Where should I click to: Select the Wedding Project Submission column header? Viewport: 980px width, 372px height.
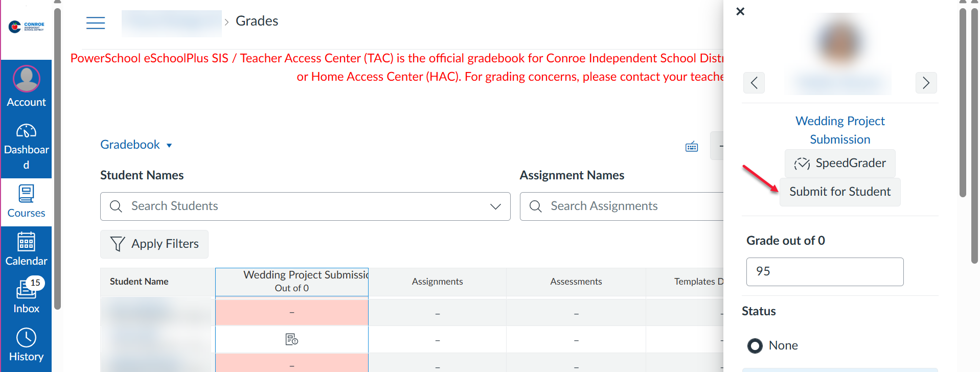click(292, 282)
